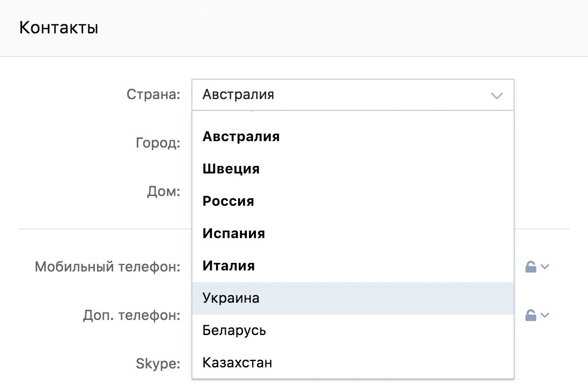Click the Город field label
Screen dimensions: 588x390
[157, 143]
